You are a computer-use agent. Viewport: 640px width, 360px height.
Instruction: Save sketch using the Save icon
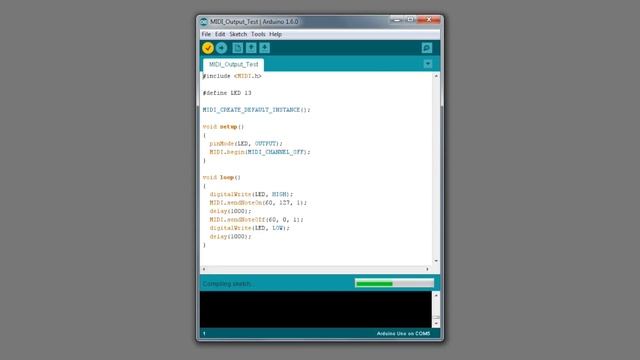[264, 48]
